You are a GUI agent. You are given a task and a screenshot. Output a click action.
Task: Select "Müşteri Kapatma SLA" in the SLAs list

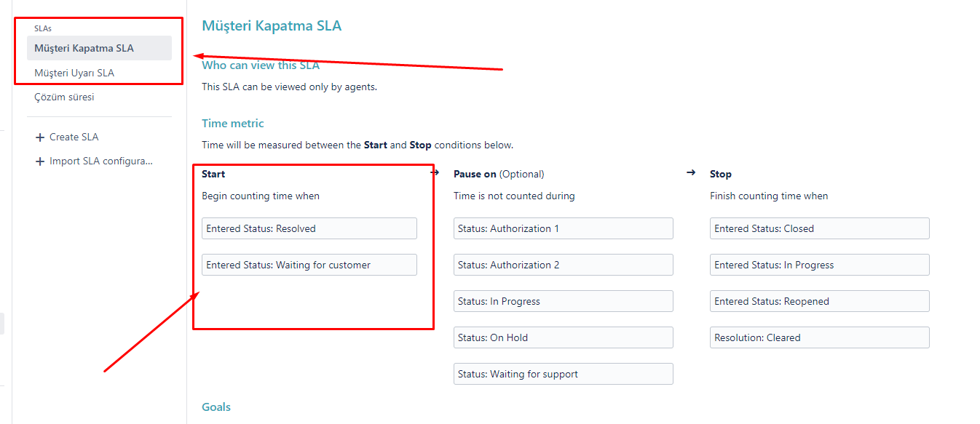coord(98,47)
